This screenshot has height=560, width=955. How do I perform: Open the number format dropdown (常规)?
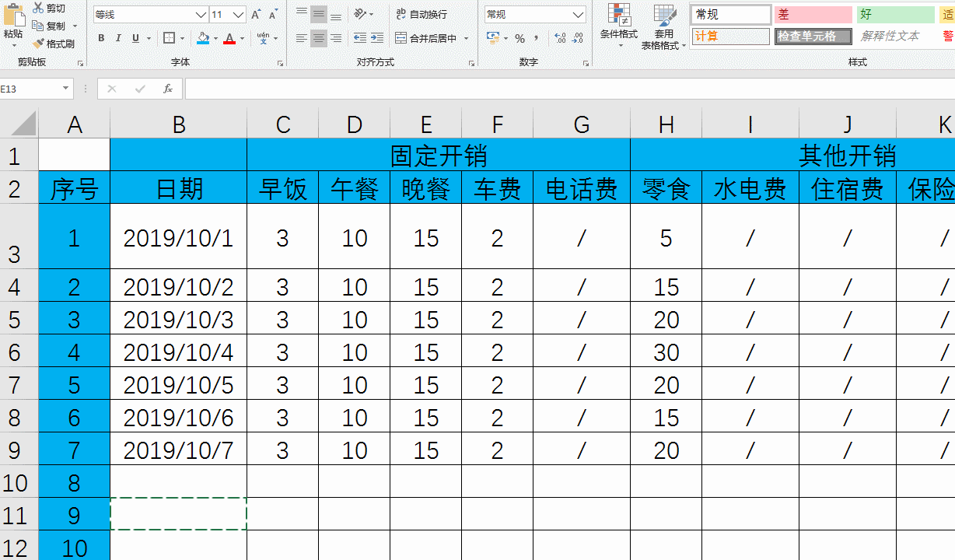click(578, 15)
